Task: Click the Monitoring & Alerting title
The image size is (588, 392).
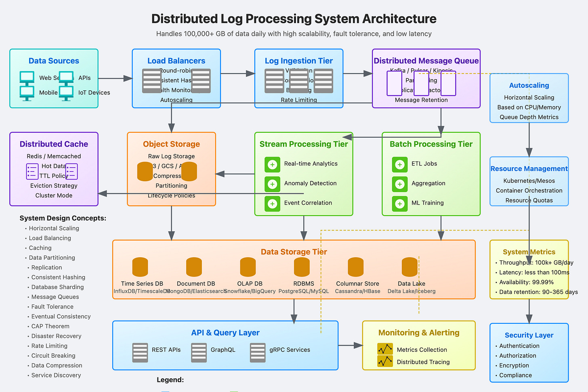Action: [419, 333]
